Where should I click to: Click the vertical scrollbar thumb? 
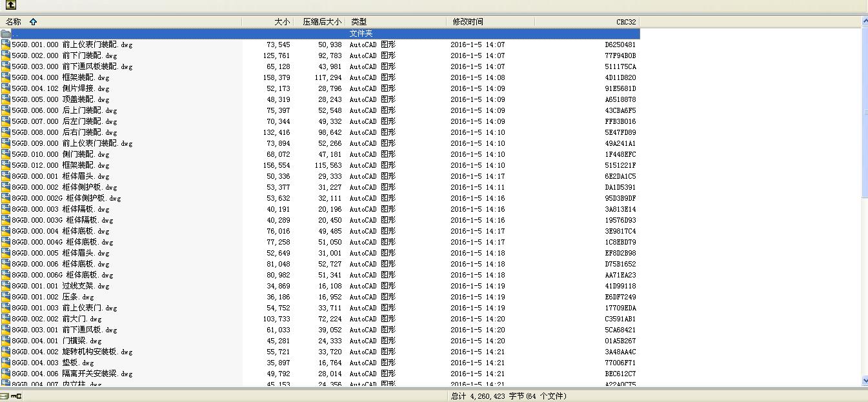(x=865, y=112)
